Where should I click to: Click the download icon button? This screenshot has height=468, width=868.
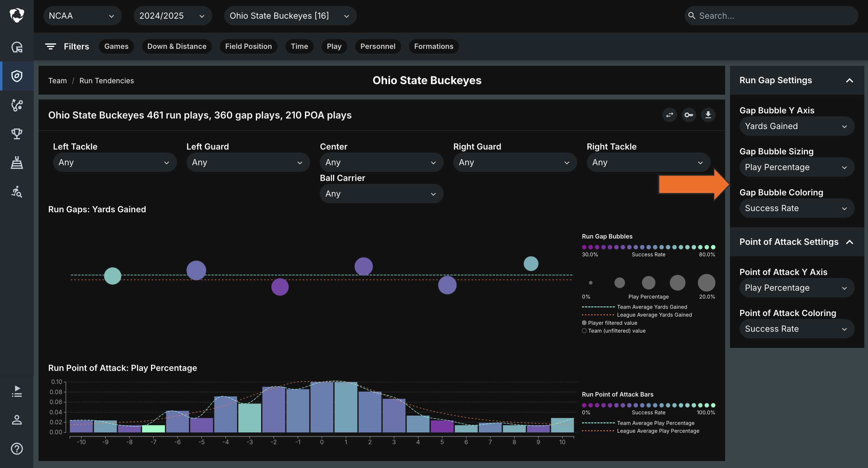pyautogui.click(x=708, y=115)
